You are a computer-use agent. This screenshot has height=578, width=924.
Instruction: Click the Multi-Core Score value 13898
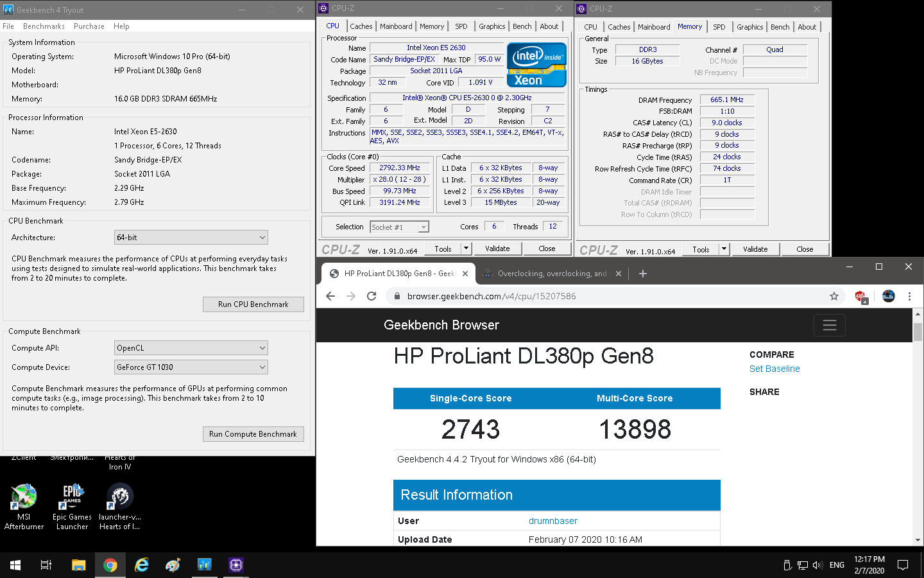click(x=635, y=430)
